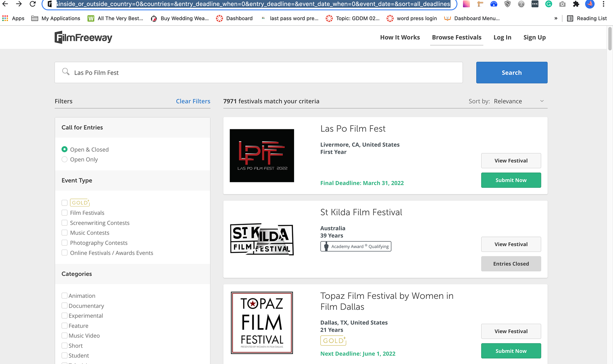The height and width of the screenshot is (364, 613).
Task: Open the Dashboard bookmark
Action: tap(234, 18)
